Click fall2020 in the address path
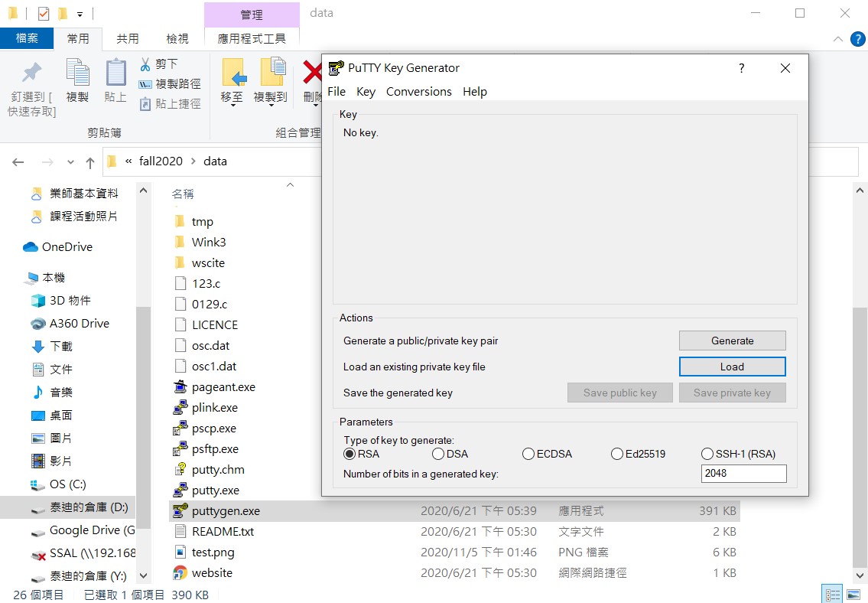This screenshot has width=868, height=603. point(161,161)
